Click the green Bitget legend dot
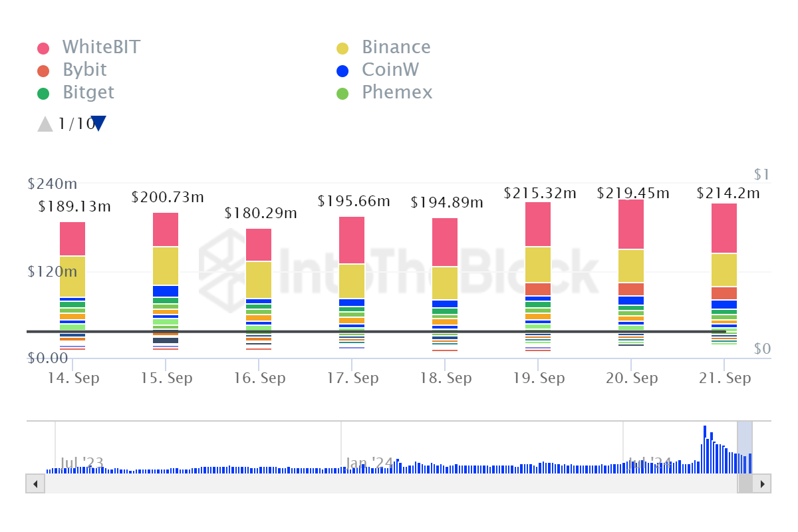Screen dimensions: 798x532 coord(43,93)
